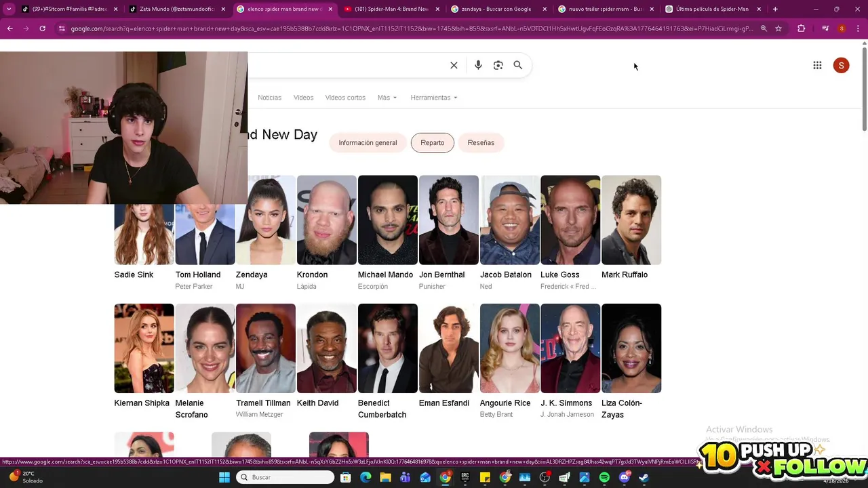Screen dimensions: 868x488
Task: Select the Reparto chip
Action: [x=432, y=143]
